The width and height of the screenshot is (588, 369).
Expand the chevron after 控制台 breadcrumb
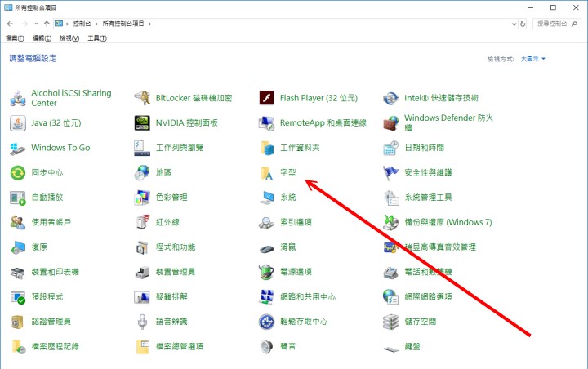click(x=96, y=24)
